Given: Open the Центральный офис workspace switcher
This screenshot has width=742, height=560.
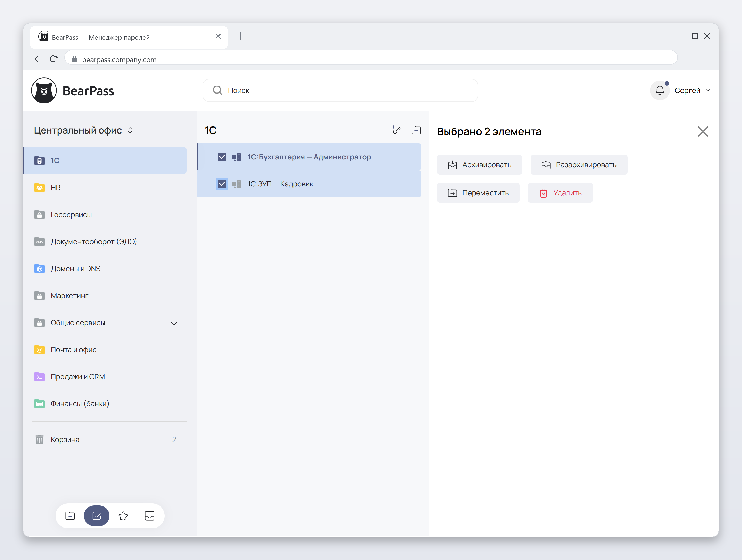Looking at the screenshot, I should pos(83,130).
